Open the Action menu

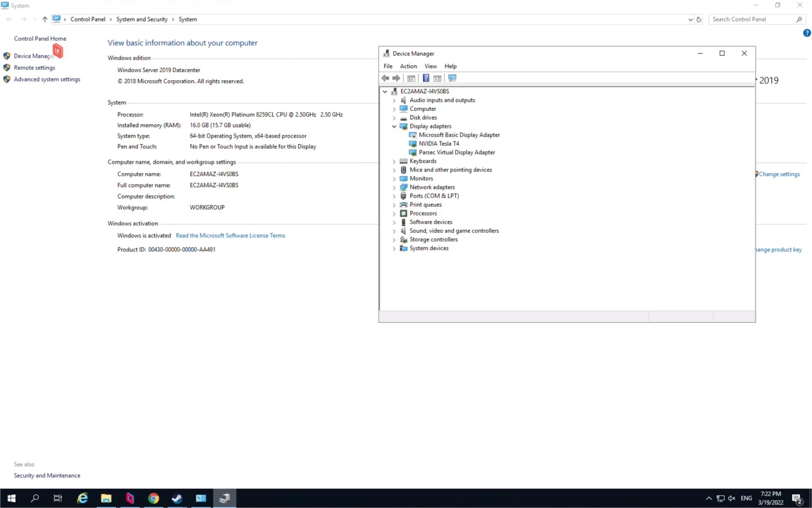(408, 66)
